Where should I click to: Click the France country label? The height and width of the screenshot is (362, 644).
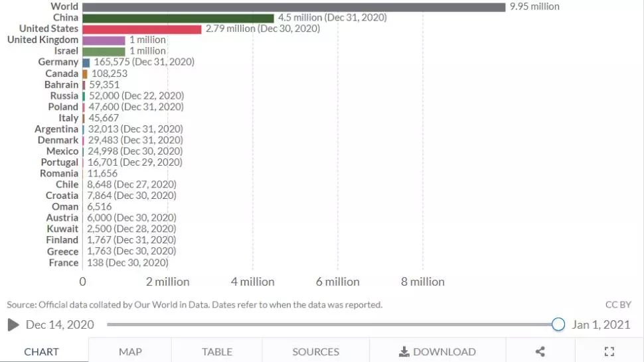click(64, 263)
